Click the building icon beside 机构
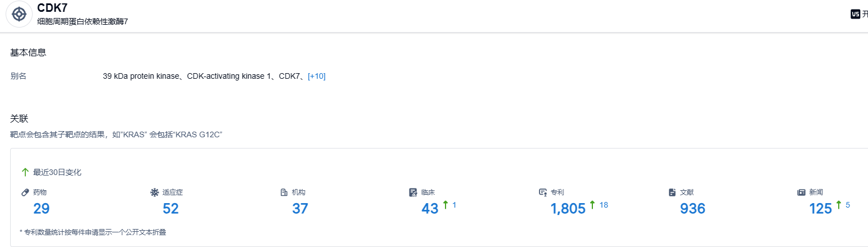The height and width of the screenshot is (247, 868). click(284, 192)
